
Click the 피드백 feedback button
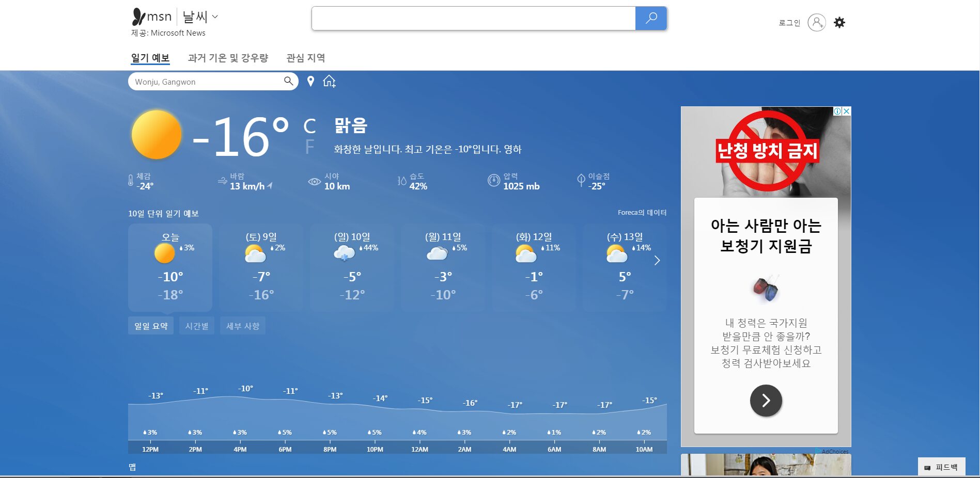pos(941,467)
